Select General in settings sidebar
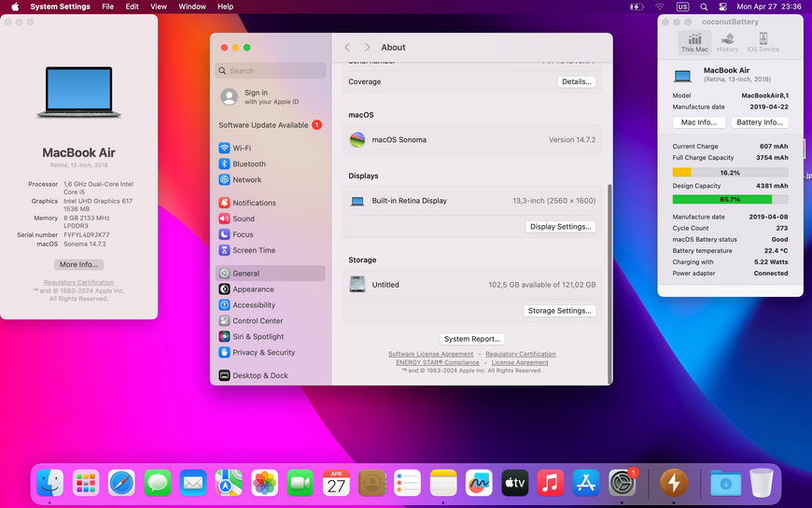This screenshot has width=812, height=508. point(271,274)
